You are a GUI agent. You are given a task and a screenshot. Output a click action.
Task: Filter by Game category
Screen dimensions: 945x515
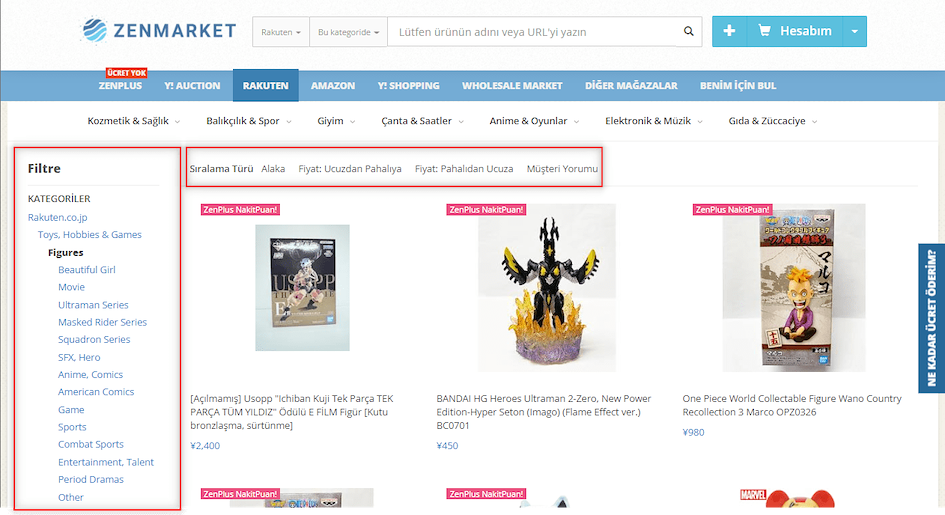(x=71, y=410)
